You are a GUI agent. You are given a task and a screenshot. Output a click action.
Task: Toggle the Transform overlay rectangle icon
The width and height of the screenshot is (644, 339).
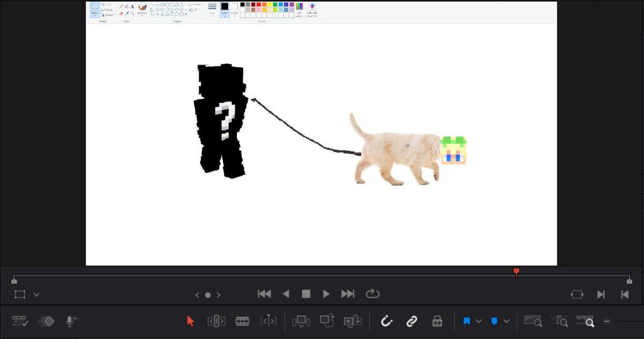(20, 294)
